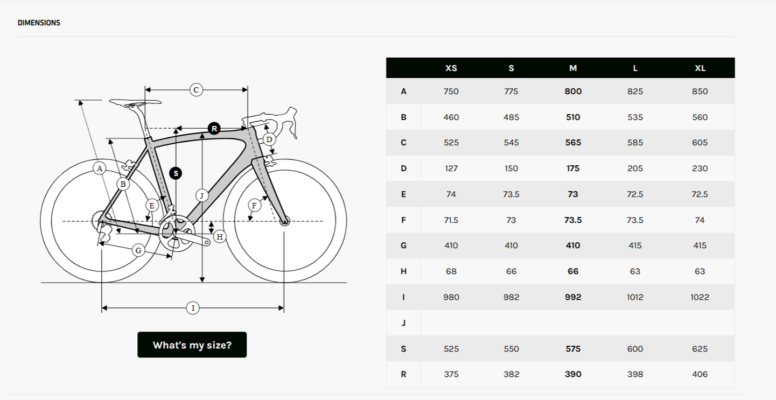The image size is (776, 400).
Task: Click the circled F marker at the fork
Action: (254, 205)
